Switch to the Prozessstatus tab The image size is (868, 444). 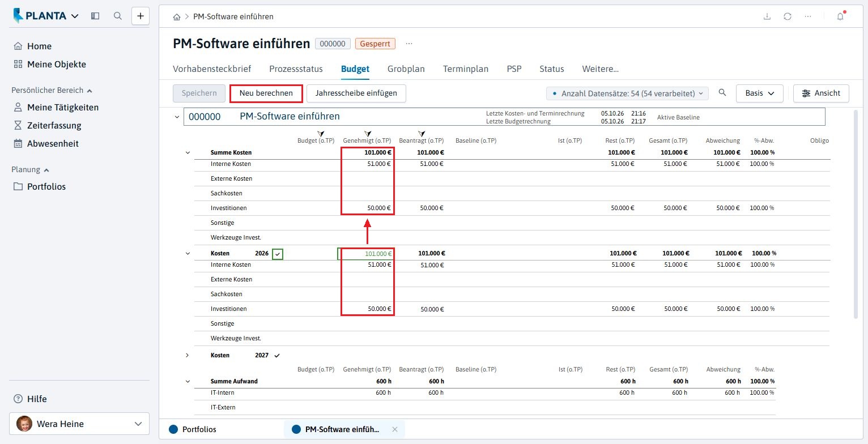(296, 69)
